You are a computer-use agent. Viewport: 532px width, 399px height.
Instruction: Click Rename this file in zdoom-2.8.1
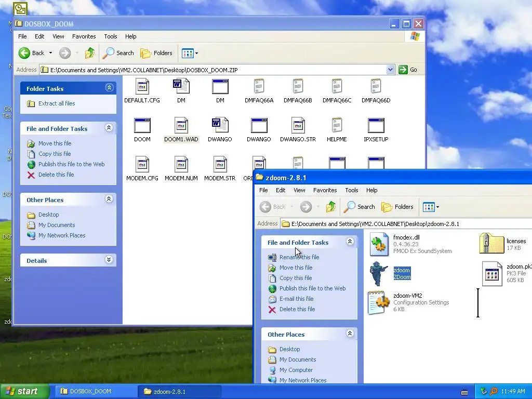[299, 257]
